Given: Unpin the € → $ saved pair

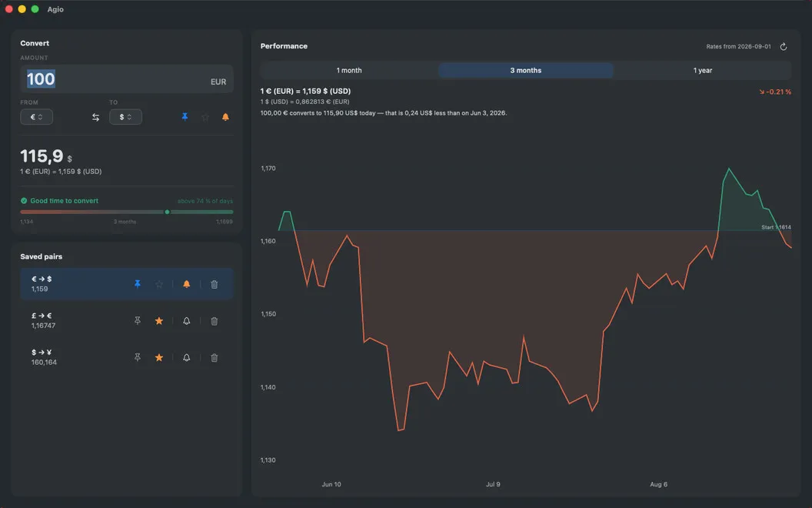Looking at the screenshot, I should (x=137, y=284).
